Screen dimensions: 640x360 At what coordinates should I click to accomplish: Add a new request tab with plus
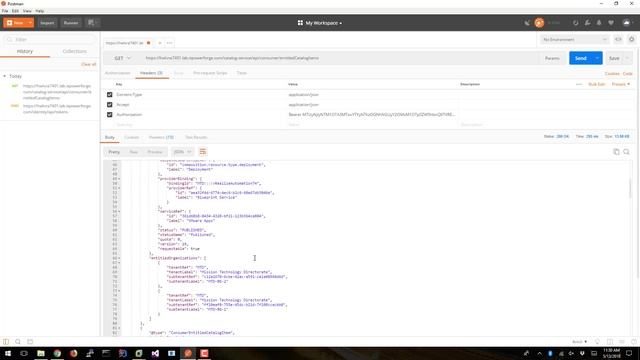(x=160, y=43)
